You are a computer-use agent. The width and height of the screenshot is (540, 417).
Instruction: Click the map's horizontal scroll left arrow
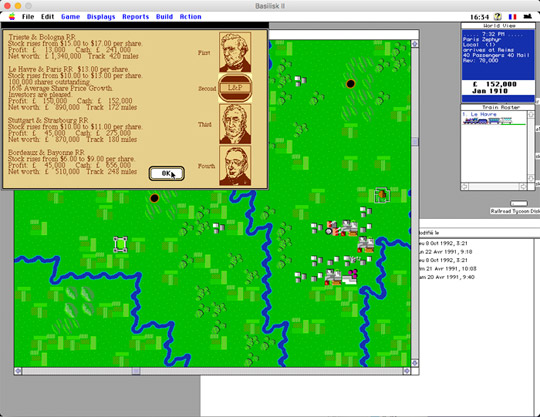pos(18,371)
